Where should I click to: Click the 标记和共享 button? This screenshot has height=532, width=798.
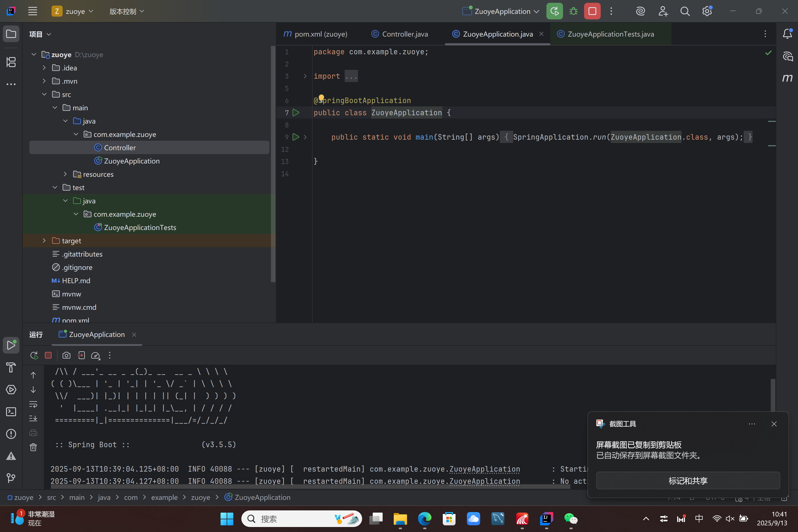coord(688,480)
